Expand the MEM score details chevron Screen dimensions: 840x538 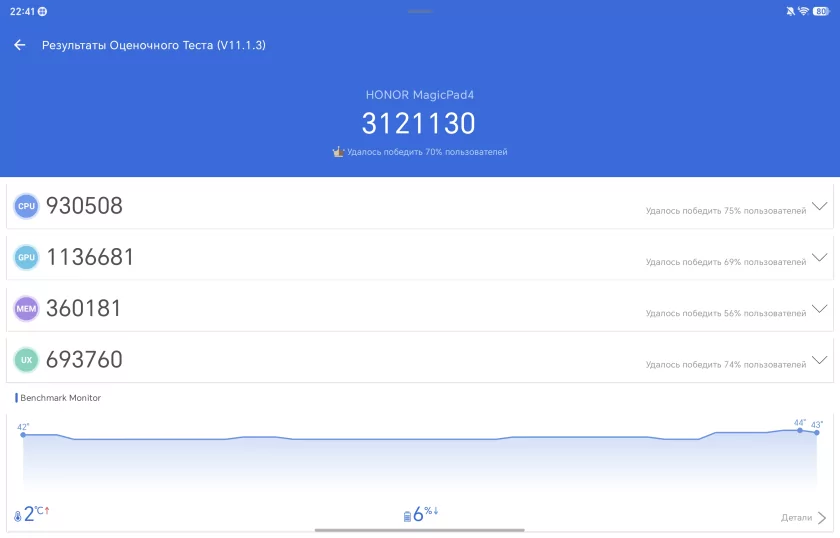click(819, 309)
